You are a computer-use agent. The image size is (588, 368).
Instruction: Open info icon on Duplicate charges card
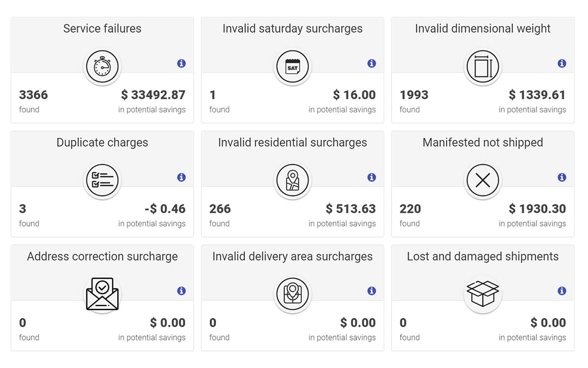click(x=181, y=177)
